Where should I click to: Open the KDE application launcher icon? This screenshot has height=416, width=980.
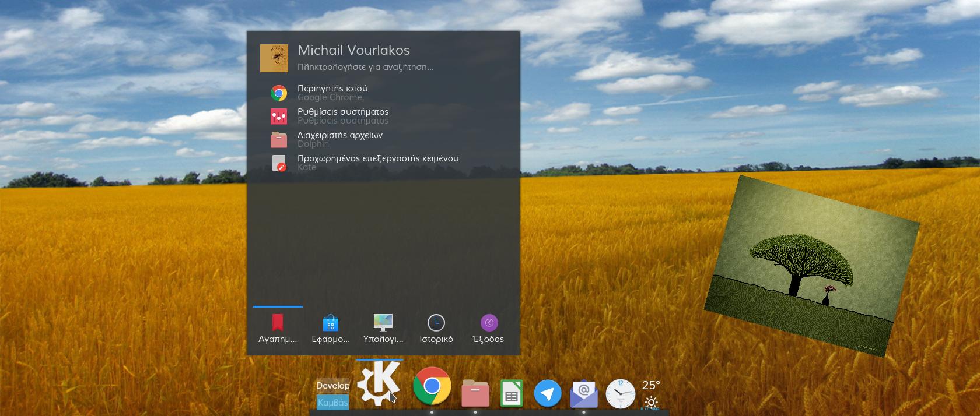[x=379, y=384]
